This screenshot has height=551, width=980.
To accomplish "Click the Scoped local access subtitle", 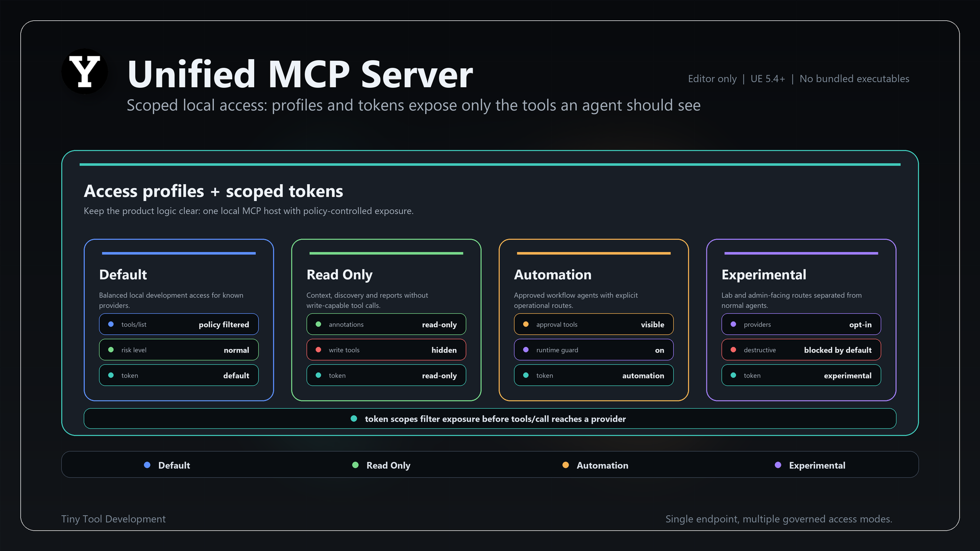I will [x=413, y=105].
